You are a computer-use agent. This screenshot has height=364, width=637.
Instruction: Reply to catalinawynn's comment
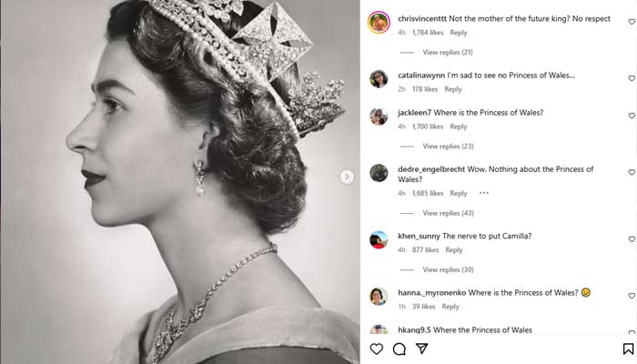[453, 89]
